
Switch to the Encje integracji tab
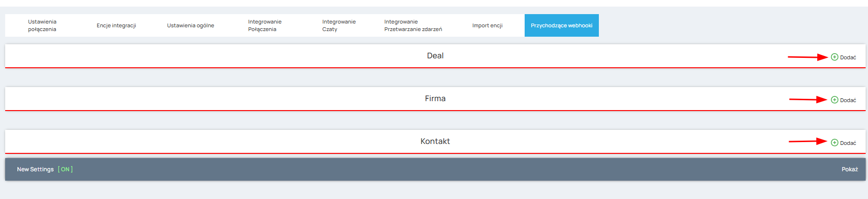[116, 25]
